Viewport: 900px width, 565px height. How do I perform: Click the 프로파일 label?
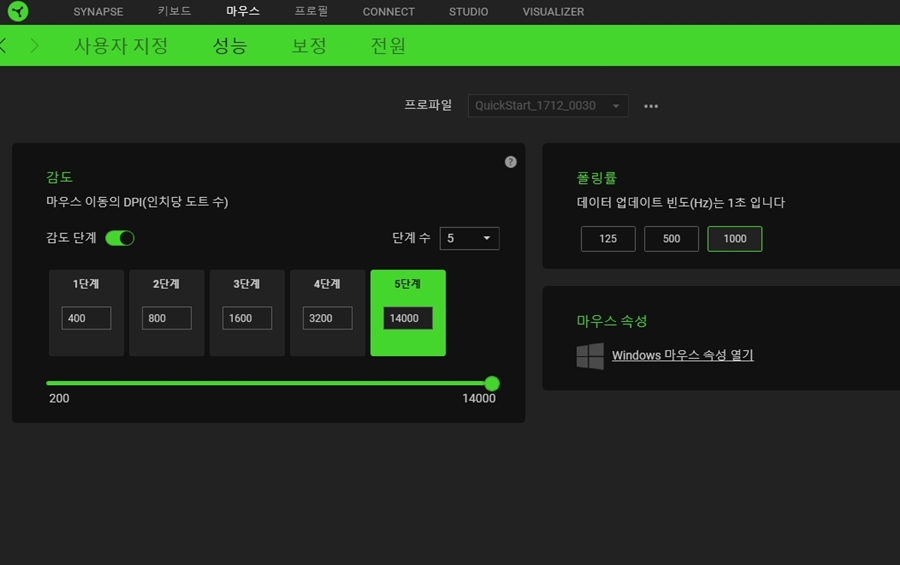428,105
